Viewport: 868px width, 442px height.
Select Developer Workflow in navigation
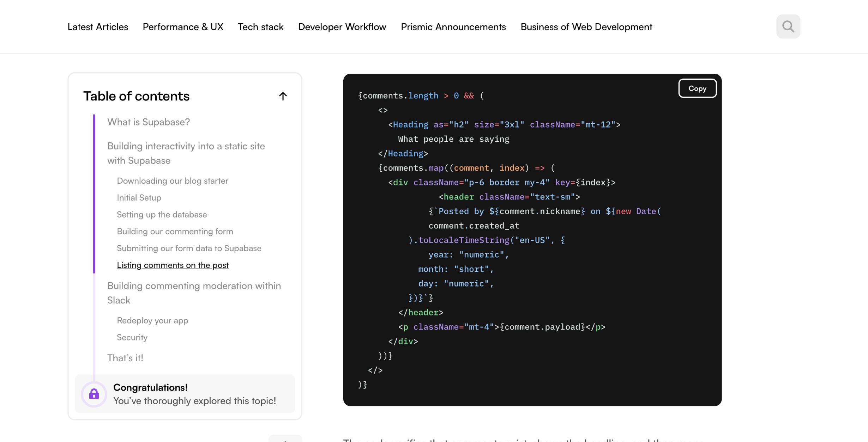pos(342,27)
